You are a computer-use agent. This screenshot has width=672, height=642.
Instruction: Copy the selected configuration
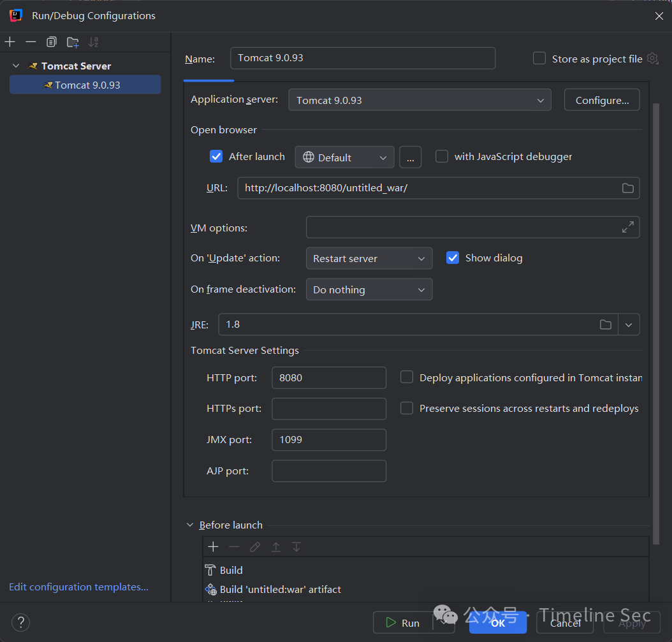[52, 42]
